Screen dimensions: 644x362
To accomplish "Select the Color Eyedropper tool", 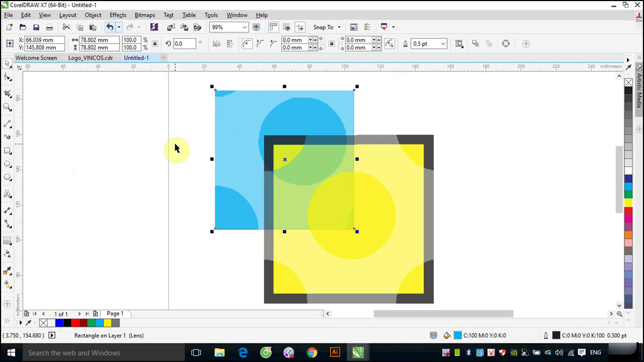I will (8, 271).
